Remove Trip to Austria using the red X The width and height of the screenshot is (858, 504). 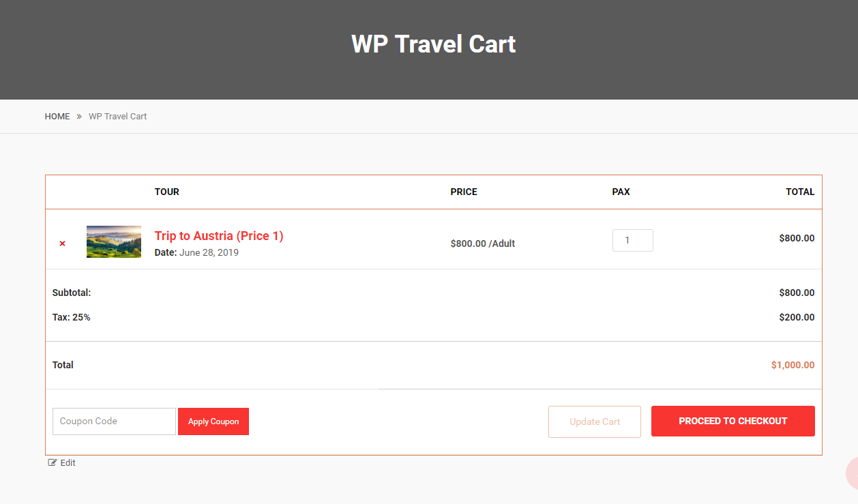[62, 243]
